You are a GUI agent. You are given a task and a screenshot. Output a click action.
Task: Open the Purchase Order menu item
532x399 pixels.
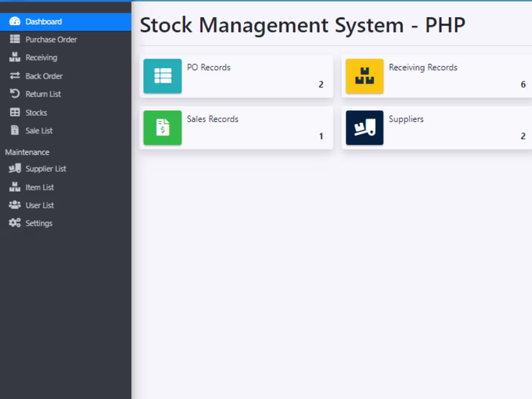[51, 40]
